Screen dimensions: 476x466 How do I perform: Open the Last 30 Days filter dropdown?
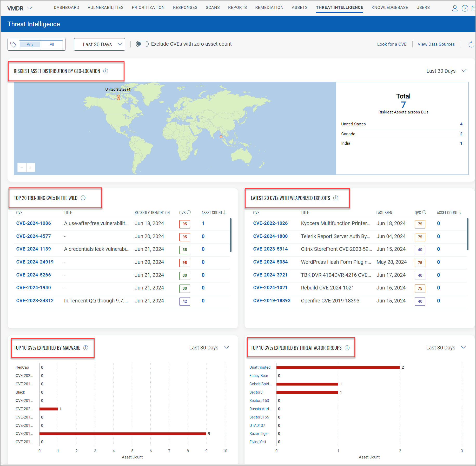(100, 44)
